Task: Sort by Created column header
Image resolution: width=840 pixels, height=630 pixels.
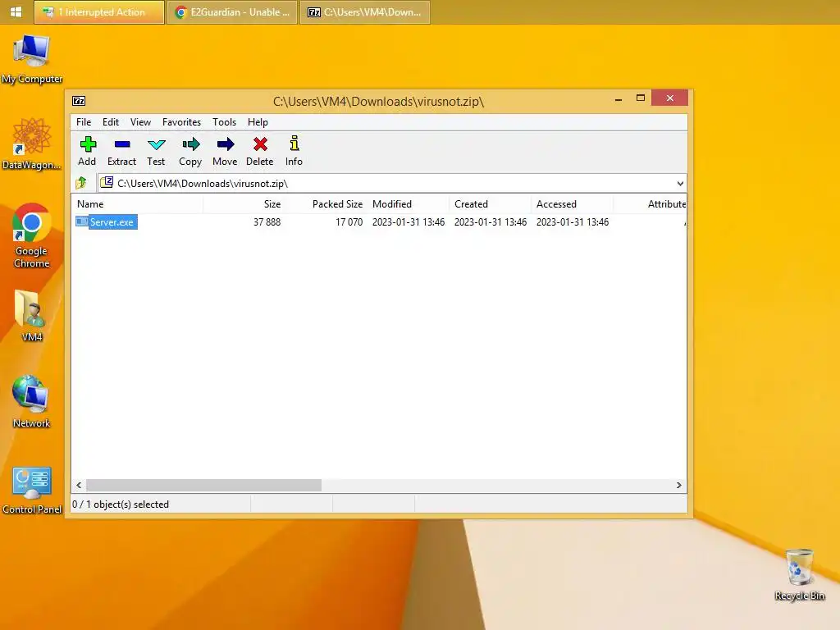Action: click(491, 204)
